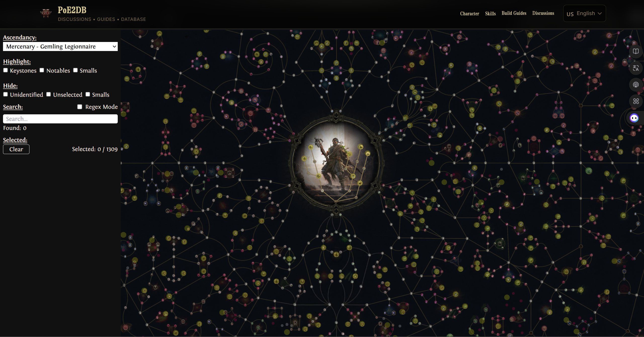Click the 'Search:' heading
Viewport: 644px width, 337px height.
pyautogui.click(x=13, y=107)
